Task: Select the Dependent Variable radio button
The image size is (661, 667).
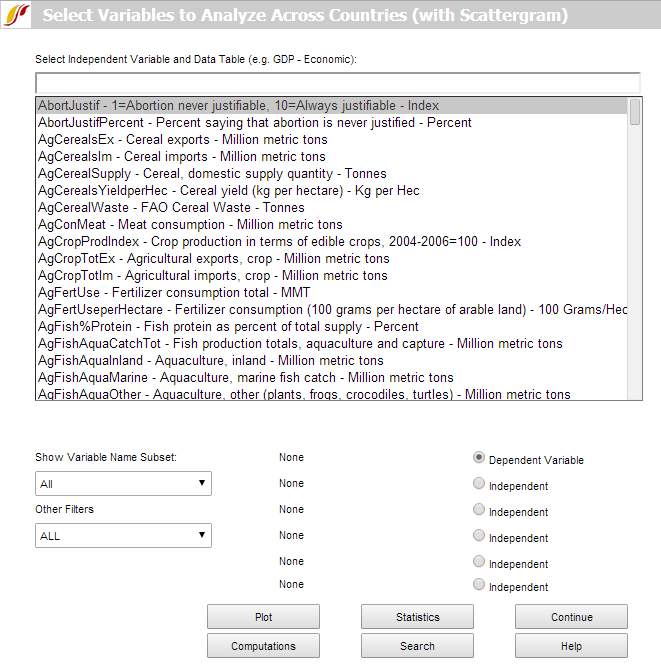Action: (x=479, y=458)
